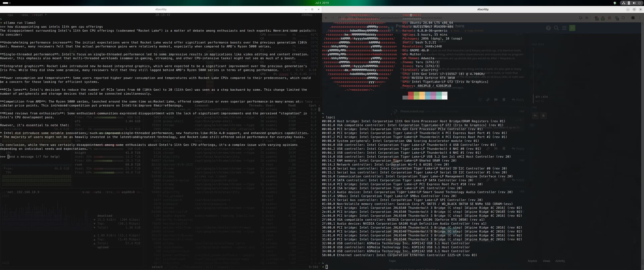Maximize the right Alacritty window
The image size is (644, 270).
click(x=634, y=9)
